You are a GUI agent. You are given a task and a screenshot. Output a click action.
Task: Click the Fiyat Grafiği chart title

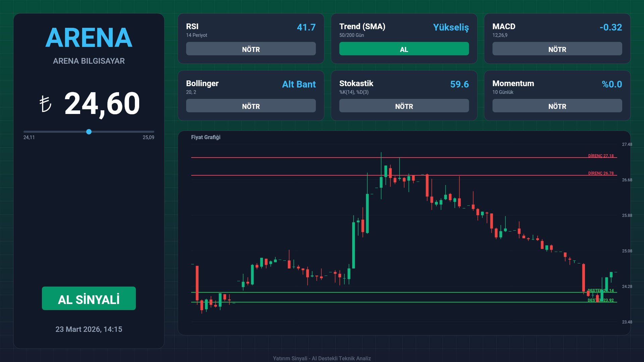pyautogui.click(x=206, y=137)
